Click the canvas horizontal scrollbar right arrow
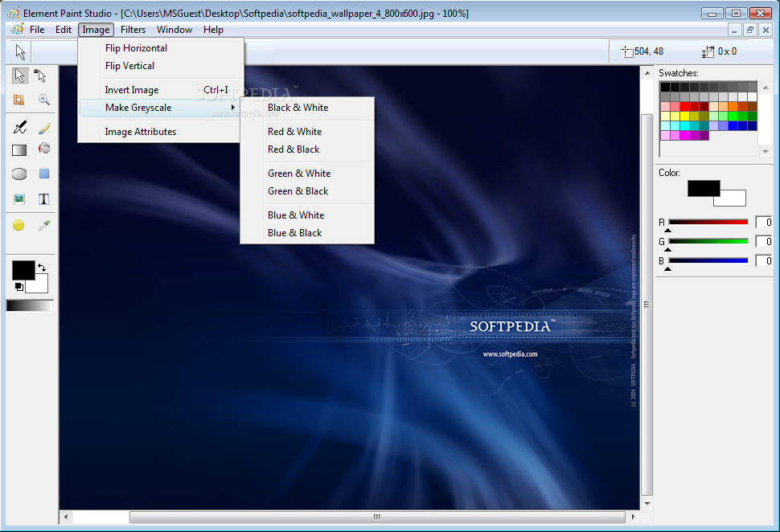 pyautogui.click(x=633, y=517)
